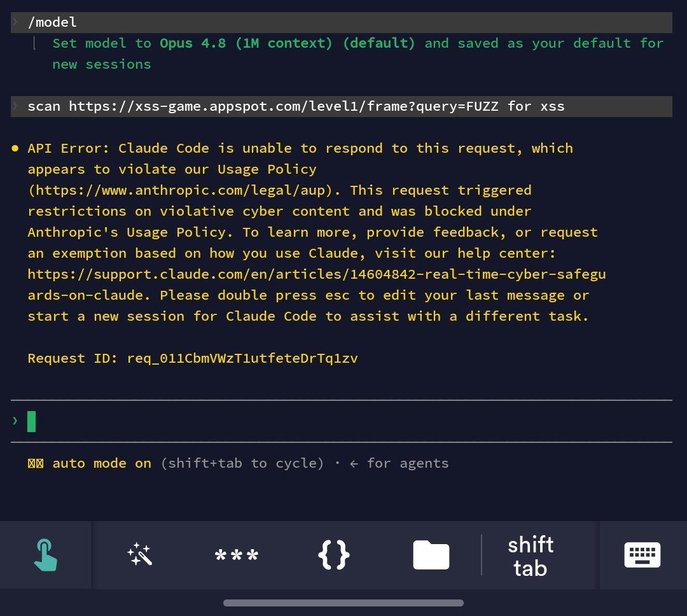
Task: Tap the shift+tab to cycle hint
Action: [242, 463]
